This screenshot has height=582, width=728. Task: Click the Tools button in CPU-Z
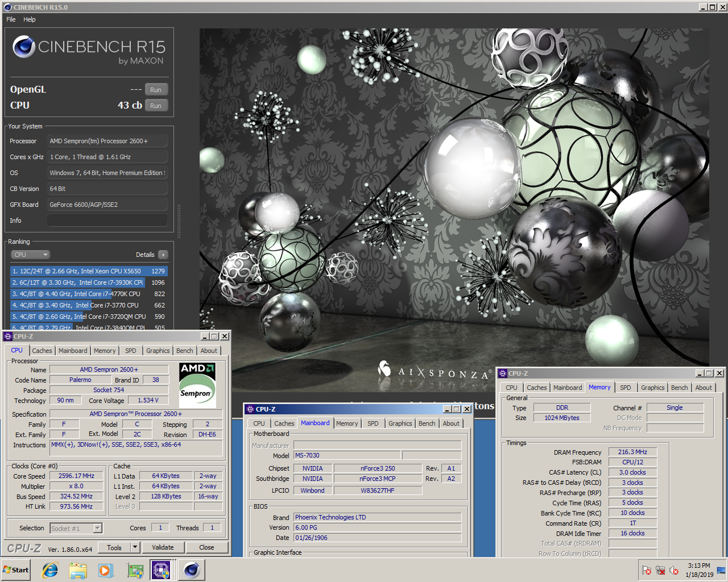[x=114, y=547]
